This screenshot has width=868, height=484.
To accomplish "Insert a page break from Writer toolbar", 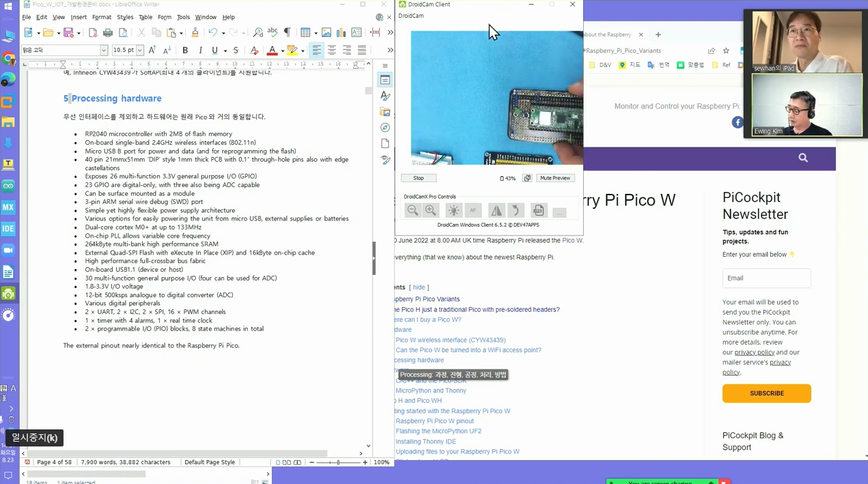I will (x=375, y=32).
